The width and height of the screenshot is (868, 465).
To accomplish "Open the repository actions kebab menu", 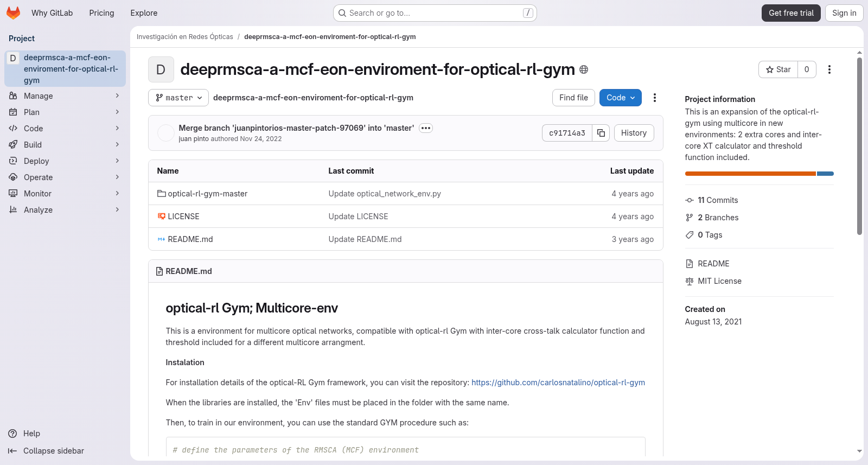I will (x=655, y=98).
